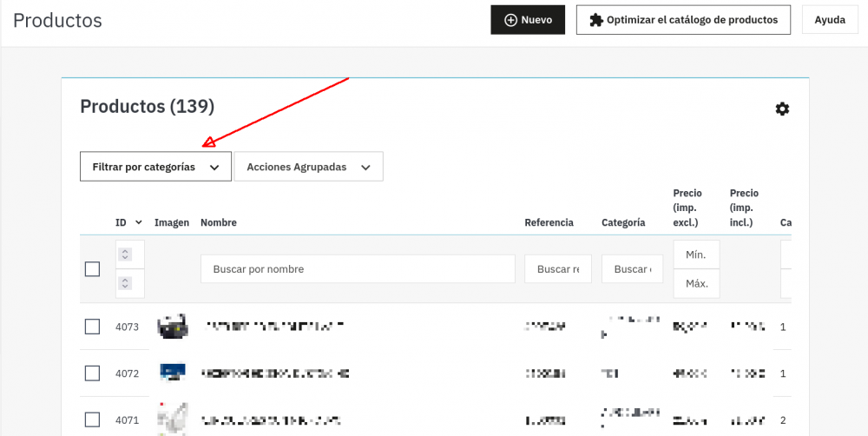This screenshot has width=868, height=436.
Task: Expand the Filtrar por categorías dropdown
Action: [x=155, y=167]
